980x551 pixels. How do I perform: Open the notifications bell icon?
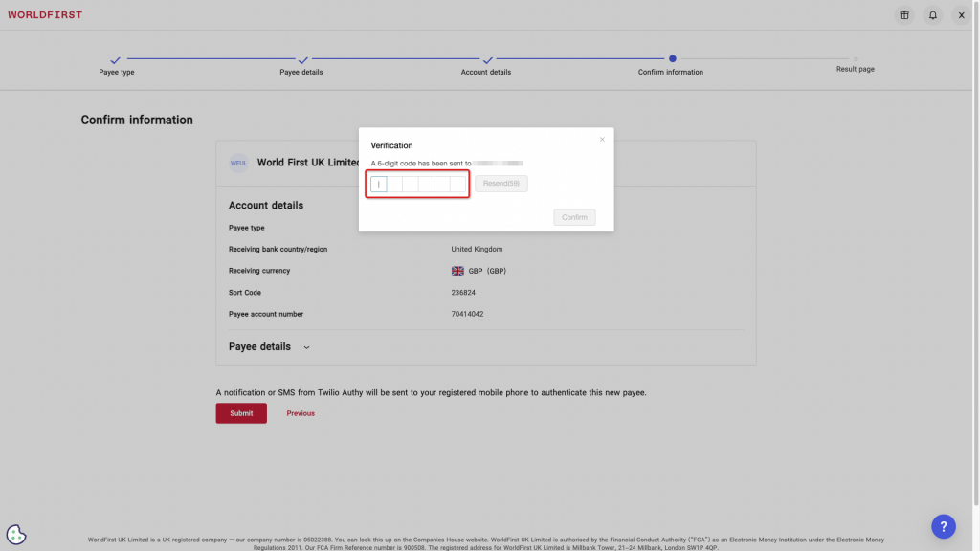(x=932, y=14)
